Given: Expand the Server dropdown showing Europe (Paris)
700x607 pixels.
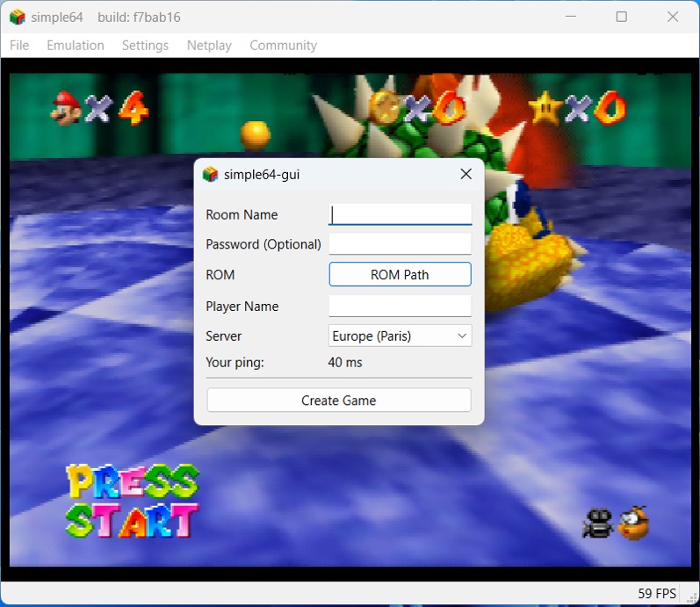Looking at the screenshot, I should (x=400, y=336).
